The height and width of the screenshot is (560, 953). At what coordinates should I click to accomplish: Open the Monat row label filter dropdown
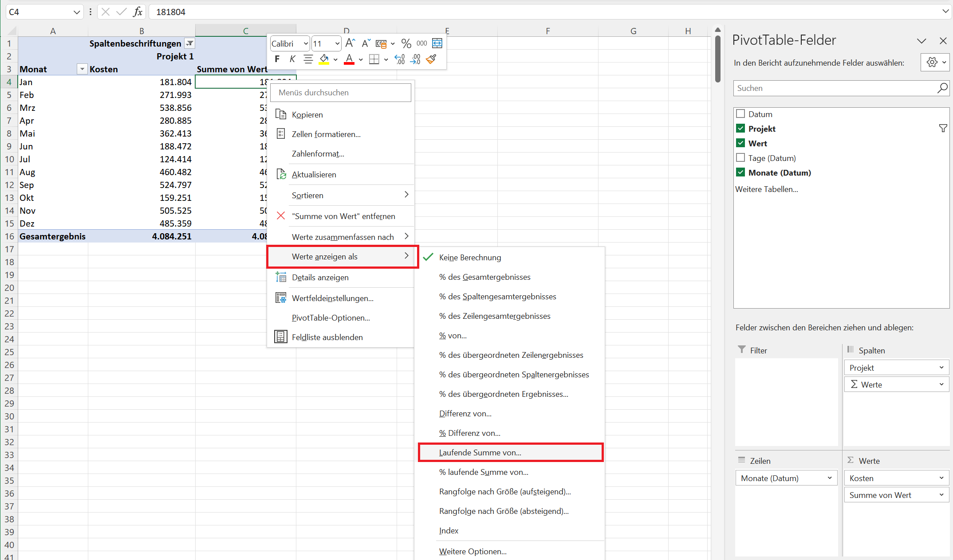click(x=82, y=69)
